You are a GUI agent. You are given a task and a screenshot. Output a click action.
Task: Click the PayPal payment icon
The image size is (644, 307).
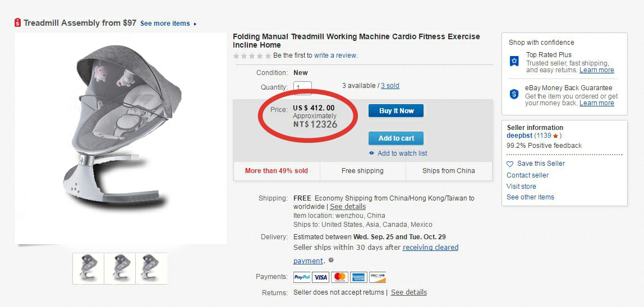(x=302, y=277)
